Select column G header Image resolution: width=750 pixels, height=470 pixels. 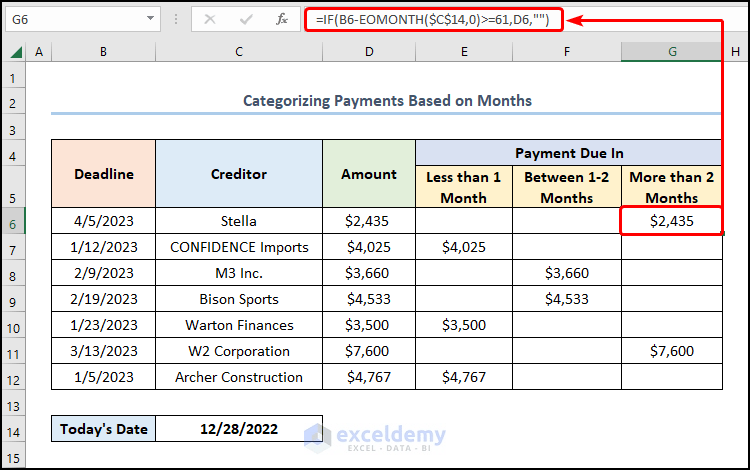pyautogui.click(x=672, y=52)
